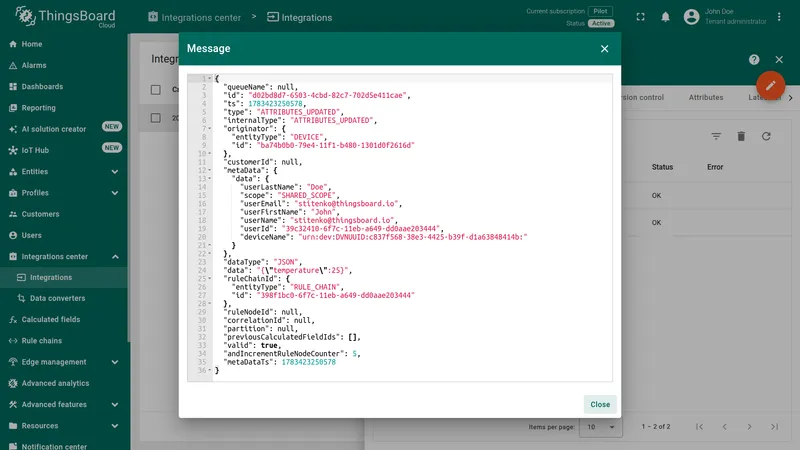Open the events filter icon
The width and height of the screenshot is (800, 450).
tap(716, 136)
